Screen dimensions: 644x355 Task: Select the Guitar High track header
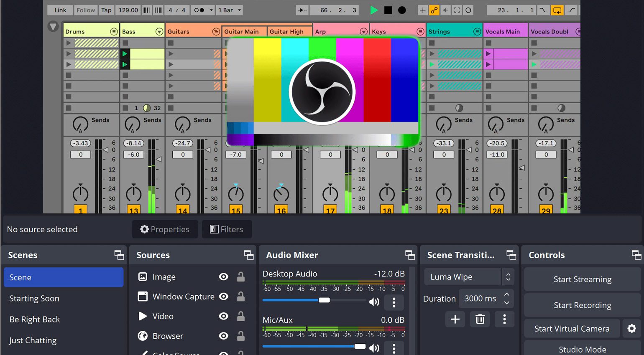(290, 31)
